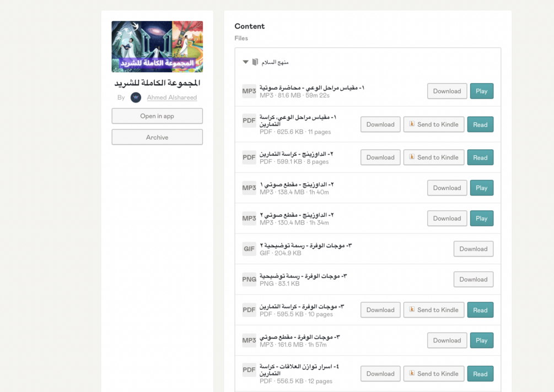Send the 10 pages PDF to Kindle

[x=434, y=310]
